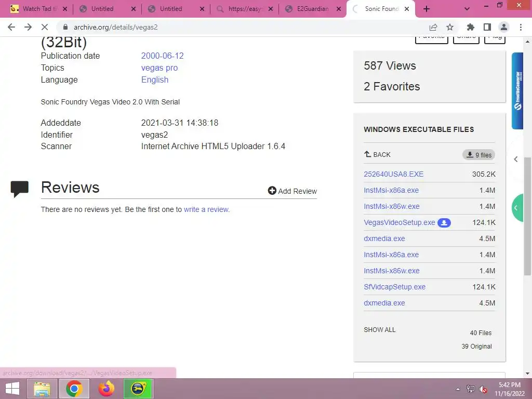The width and height of the screenshot is (532, 399).
Task: Open first dxmedia.exe link
Action: 384,238
